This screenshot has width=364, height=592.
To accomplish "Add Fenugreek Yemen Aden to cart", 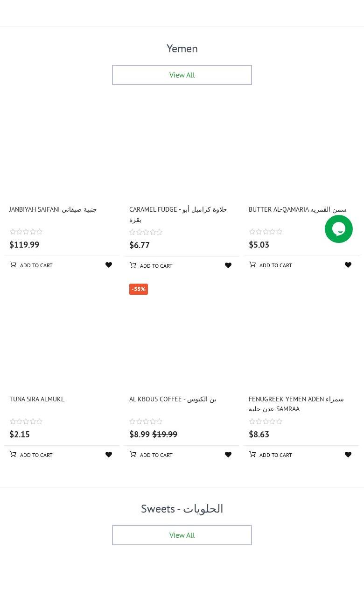I will (x=271, y=455).
